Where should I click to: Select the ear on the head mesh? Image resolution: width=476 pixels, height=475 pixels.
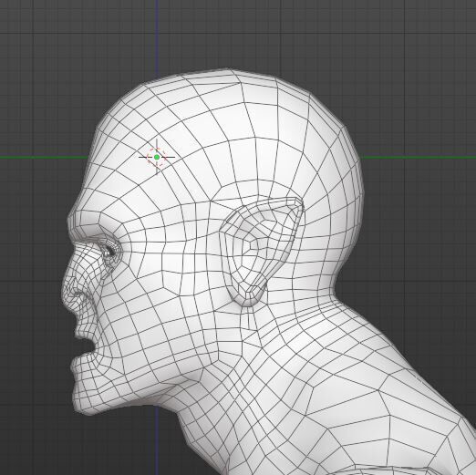tap(261, 251)
